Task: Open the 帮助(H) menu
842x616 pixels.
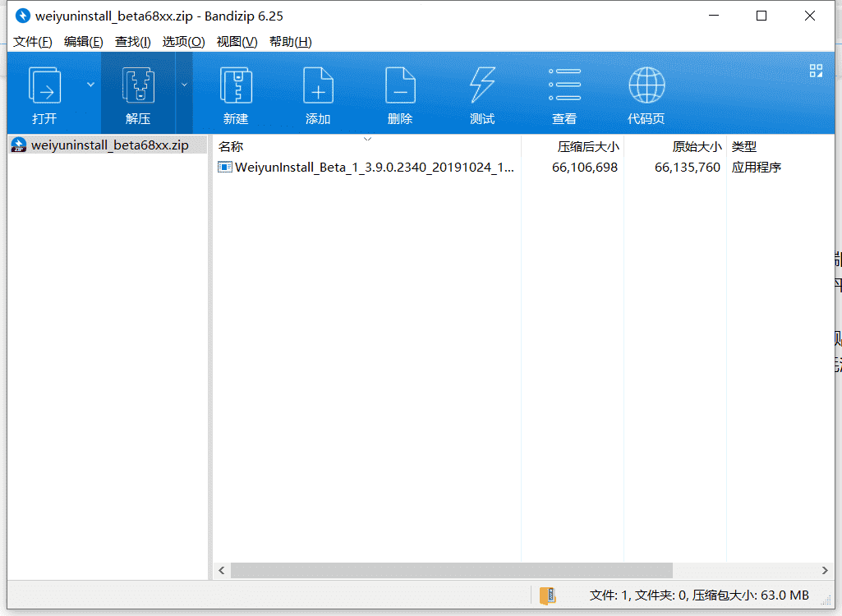Action: (x=291, y=41)
